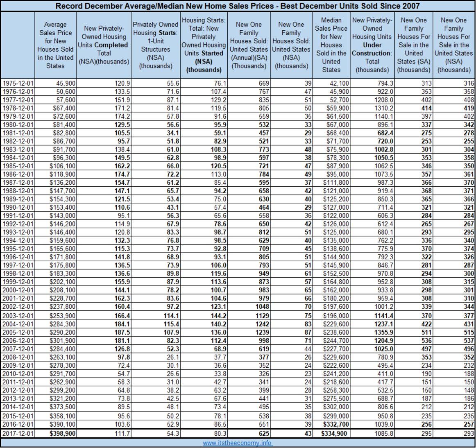Screen dimensions: 476x448
Task: Click the 54.7 completed units cell
Action: point(104,373)
